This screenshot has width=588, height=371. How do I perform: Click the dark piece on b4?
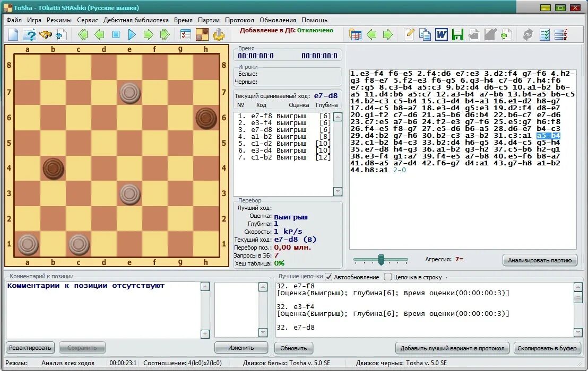coord(53,169)
